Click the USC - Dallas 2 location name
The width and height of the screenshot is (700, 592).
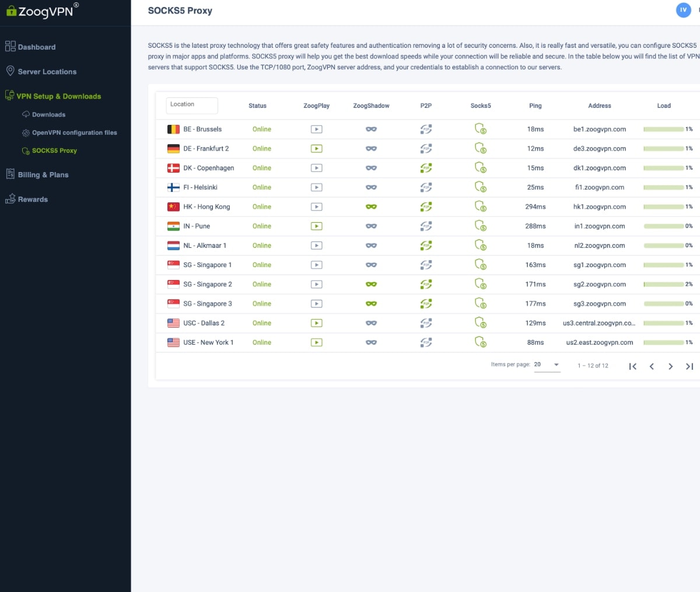tap(204, 323)
